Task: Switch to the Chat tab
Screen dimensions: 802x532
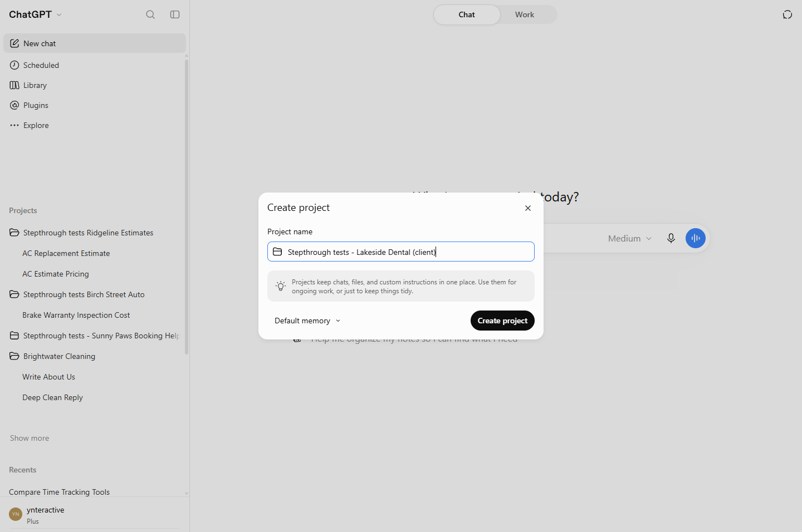Action: coord(467,14)
